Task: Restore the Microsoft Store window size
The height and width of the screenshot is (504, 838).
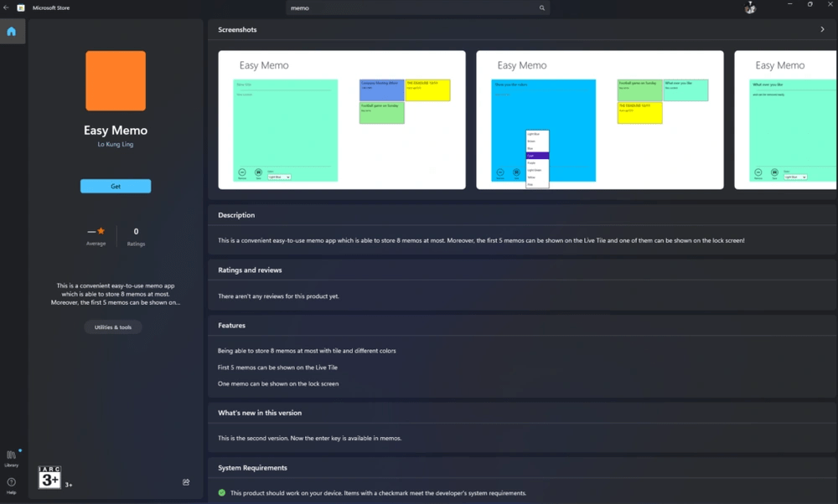Action: click(810, 4)
